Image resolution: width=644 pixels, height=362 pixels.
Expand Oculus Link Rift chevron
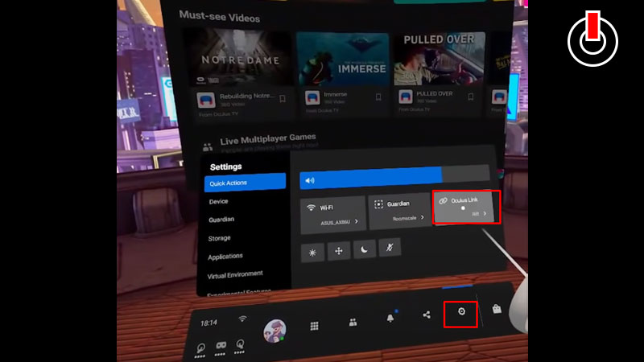(x=485, y=213)
